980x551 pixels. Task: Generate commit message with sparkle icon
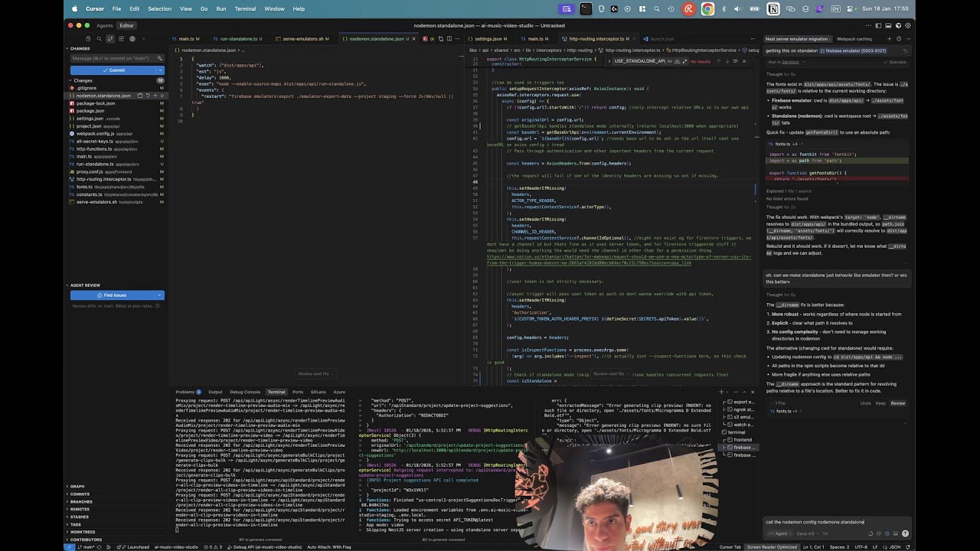(x=159, y=58)
